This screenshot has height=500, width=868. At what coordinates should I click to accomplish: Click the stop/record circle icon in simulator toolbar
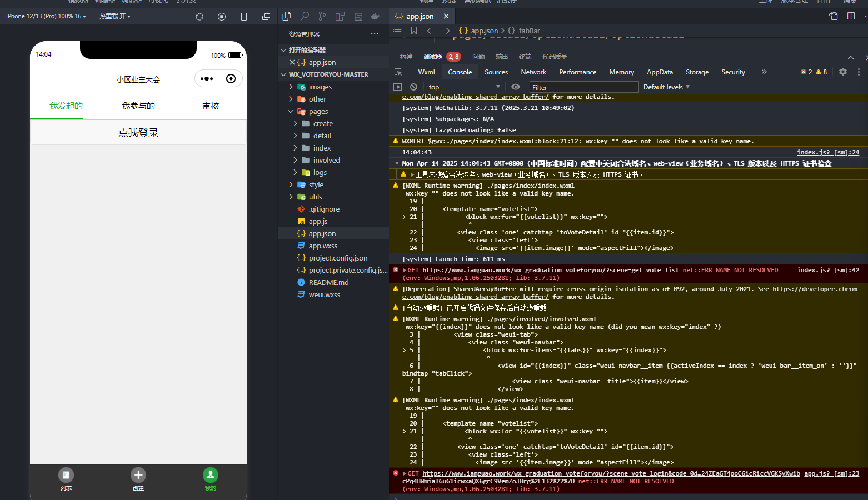[222, 17]
